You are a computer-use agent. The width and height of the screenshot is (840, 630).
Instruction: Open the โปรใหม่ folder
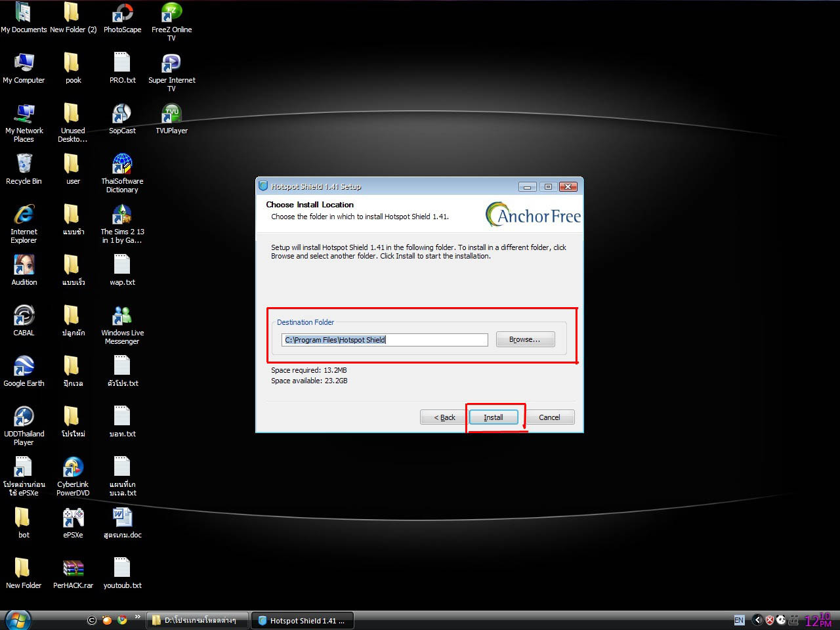73,422
